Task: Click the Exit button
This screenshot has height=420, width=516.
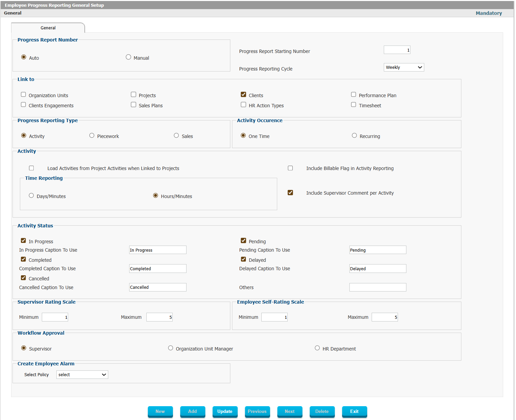Action: coord(354,412)
